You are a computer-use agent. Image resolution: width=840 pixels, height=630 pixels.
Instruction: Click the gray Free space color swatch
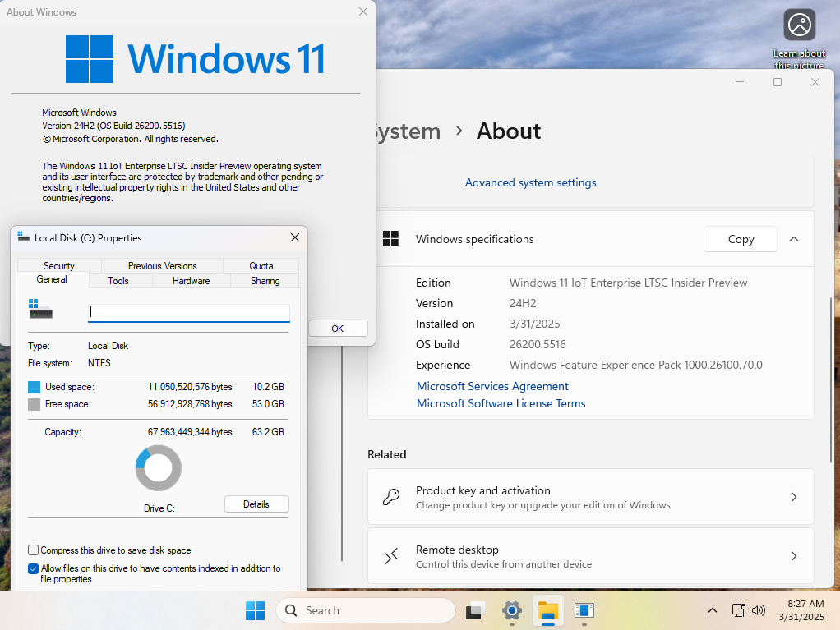(35, 404)
